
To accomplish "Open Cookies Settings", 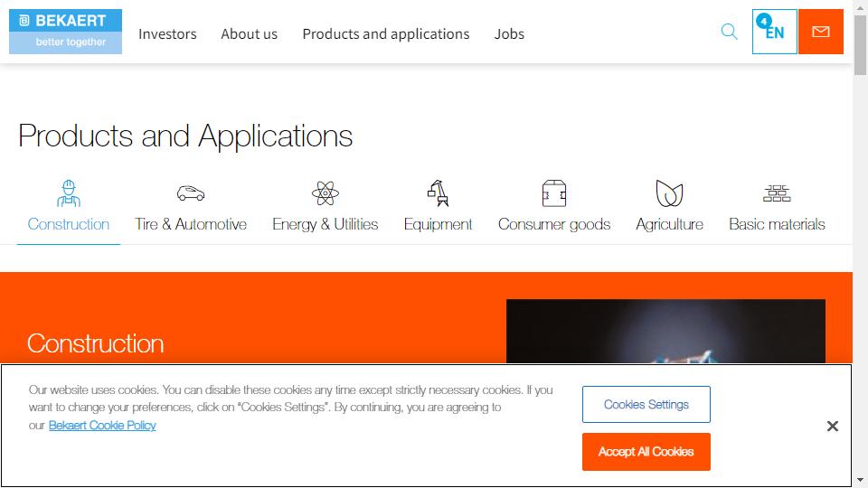I will point(646,405).
